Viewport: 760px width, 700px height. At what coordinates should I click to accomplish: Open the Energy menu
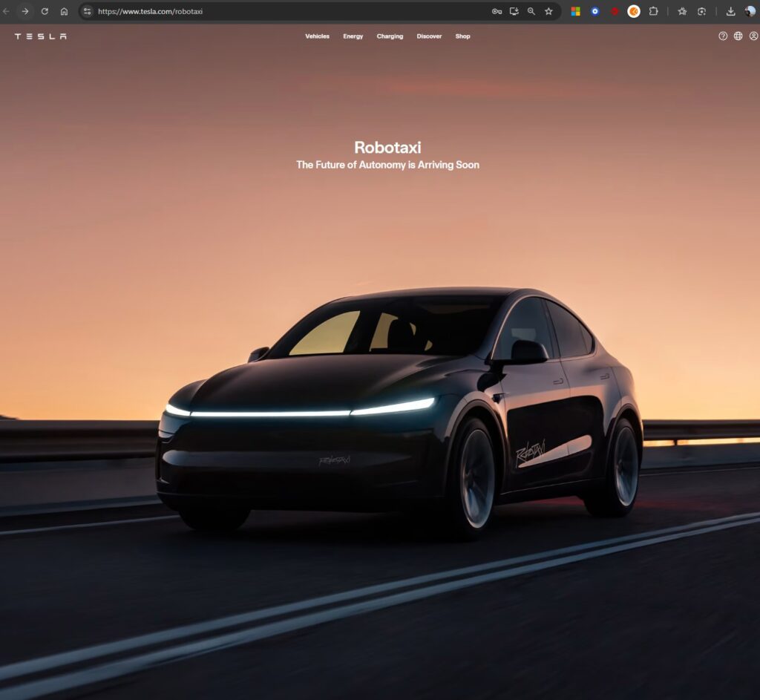[353, 36]
